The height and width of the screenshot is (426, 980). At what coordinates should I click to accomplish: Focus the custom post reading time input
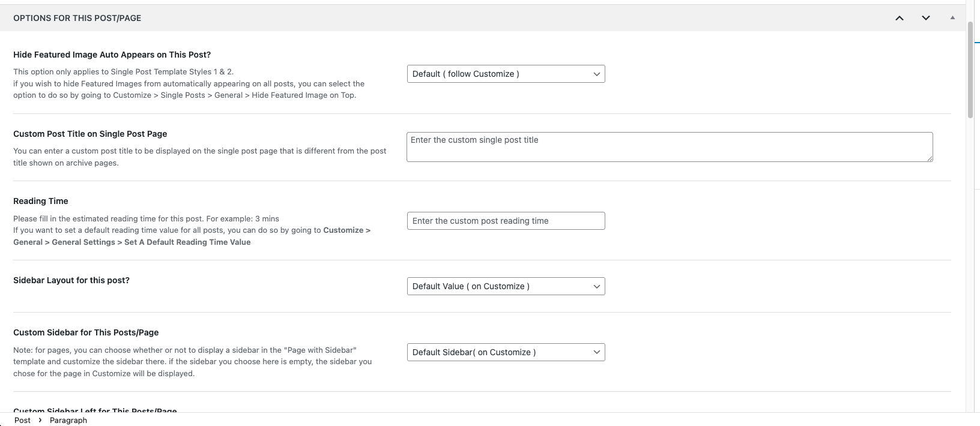click(506, 221)
